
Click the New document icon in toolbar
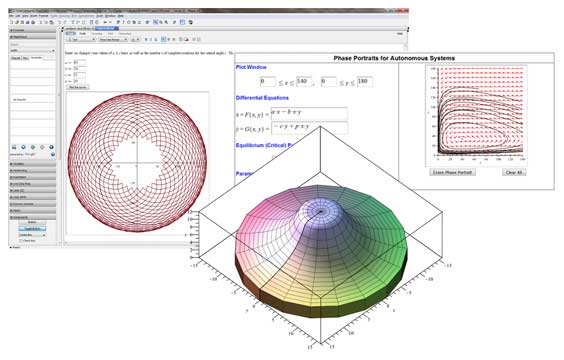[x=11, y=22]
